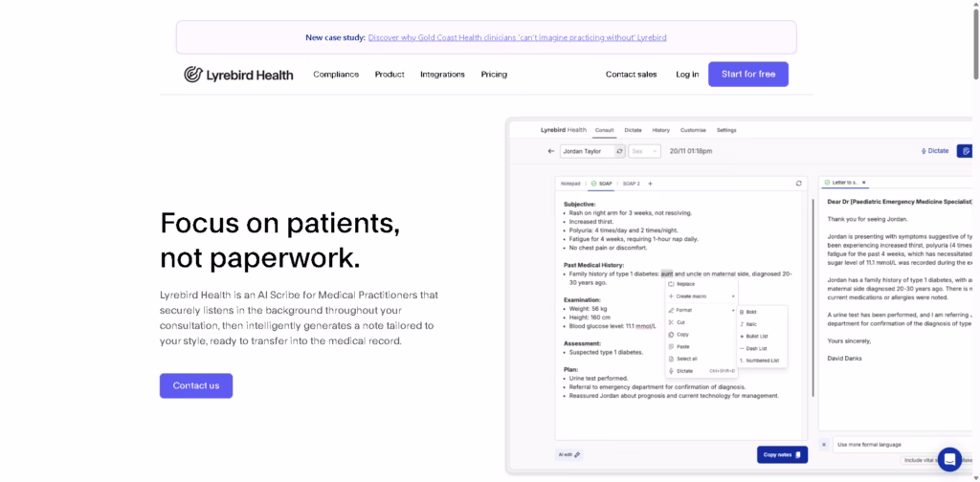Click the regenerate icon in SOAP panel
The image size is (980, 482).
(798, 183)
